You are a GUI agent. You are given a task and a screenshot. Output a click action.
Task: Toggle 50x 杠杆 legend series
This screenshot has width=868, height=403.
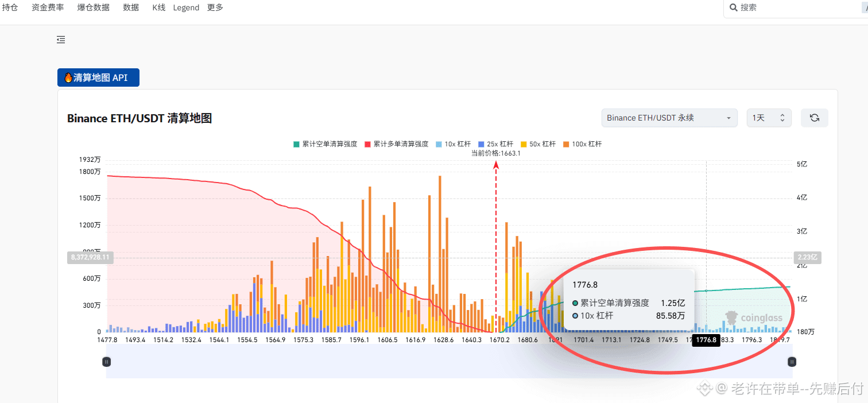tap(538, 144)
